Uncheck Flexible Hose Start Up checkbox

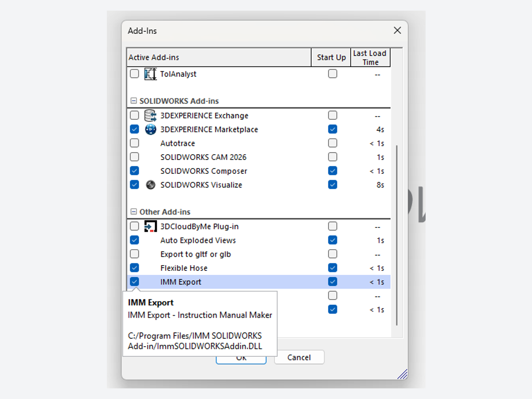pos(332,268)
